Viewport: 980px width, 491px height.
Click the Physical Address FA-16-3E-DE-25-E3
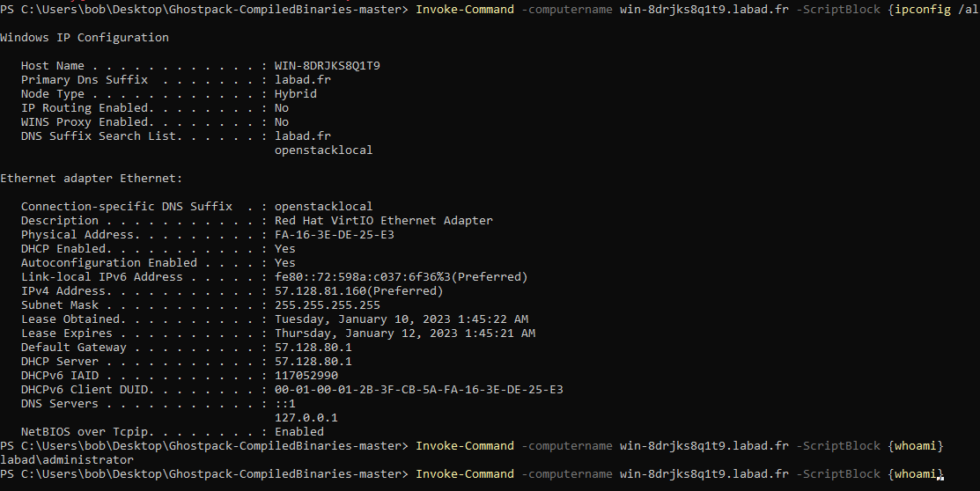coord(334,235)
